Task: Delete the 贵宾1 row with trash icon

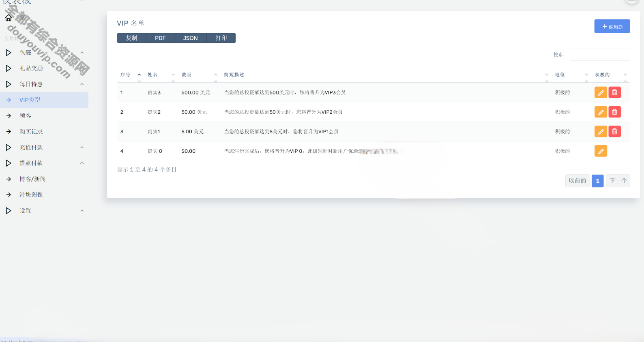Action: (614, 131)
